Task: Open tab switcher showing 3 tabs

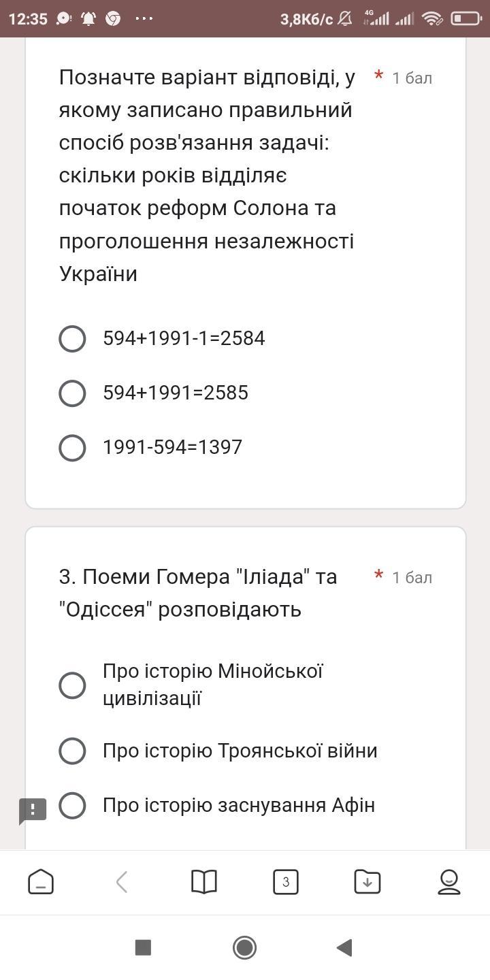Action: [x=286, y=882]
